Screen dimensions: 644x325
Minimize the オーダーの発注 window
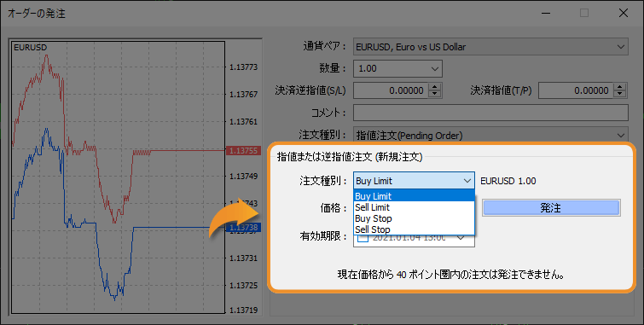(x=546, y=13)
